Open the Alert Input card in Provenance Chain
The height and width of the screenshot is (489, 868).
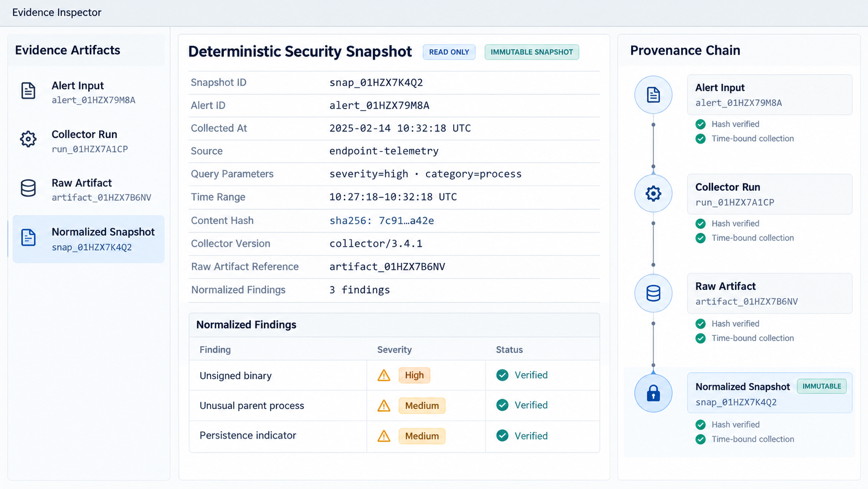pyautogui.click(x=769, y=95)
